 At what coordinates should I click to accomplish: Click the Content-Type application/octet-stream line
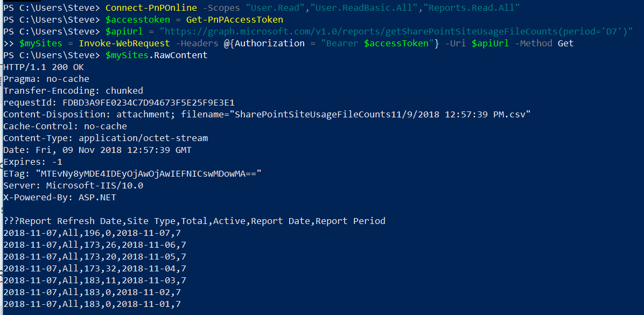[x=106, y=138]
